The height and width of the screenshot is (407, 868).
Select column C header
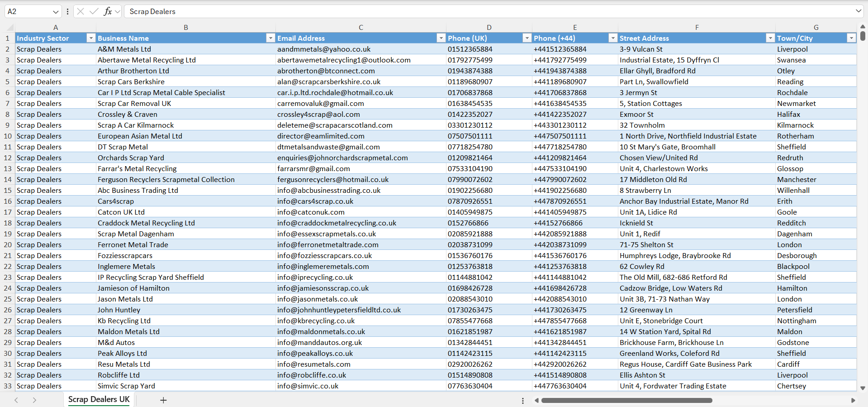click(360, 28)
